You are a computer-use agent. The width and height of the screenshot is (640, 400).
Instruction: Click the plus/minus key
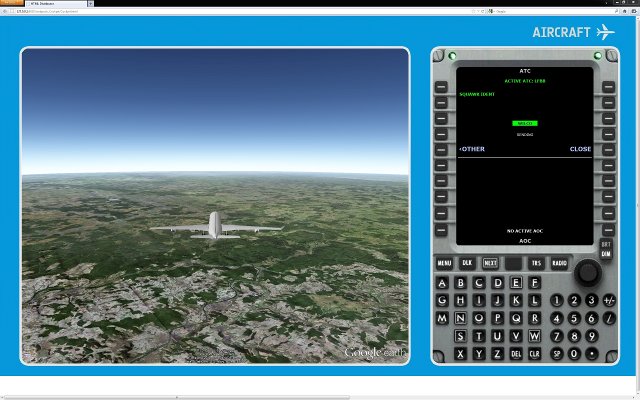click(609, 301)
